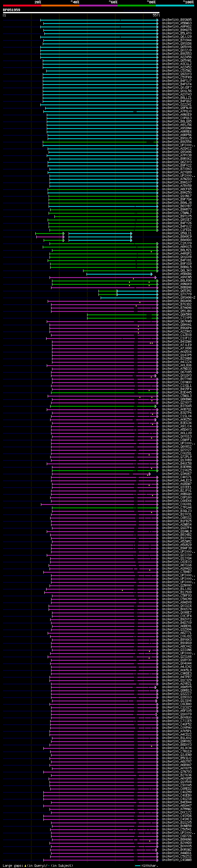Select the UniRef100_A2XT43 label
The image size is (197, 868).
(x=177, y=94)
